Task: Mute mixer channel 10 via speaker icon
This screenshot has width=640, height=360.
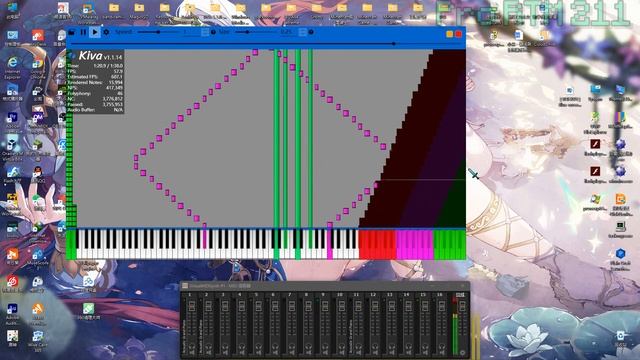Action: 342,353
